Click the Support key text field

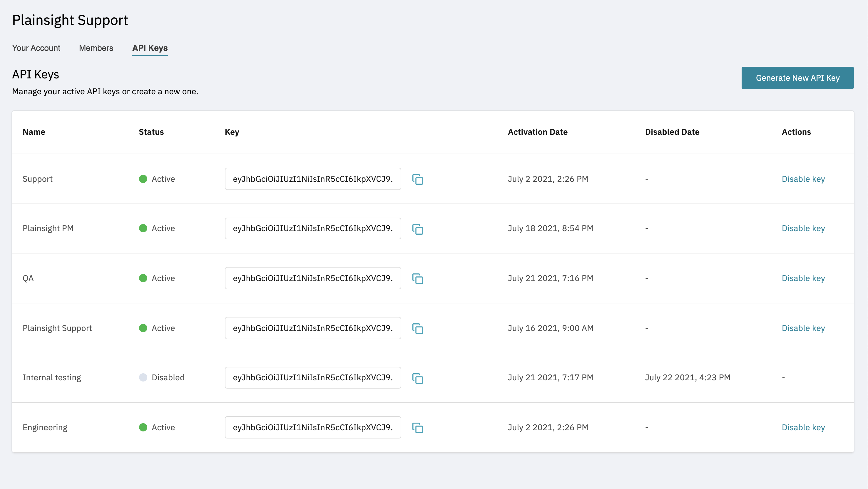(313, 179)
